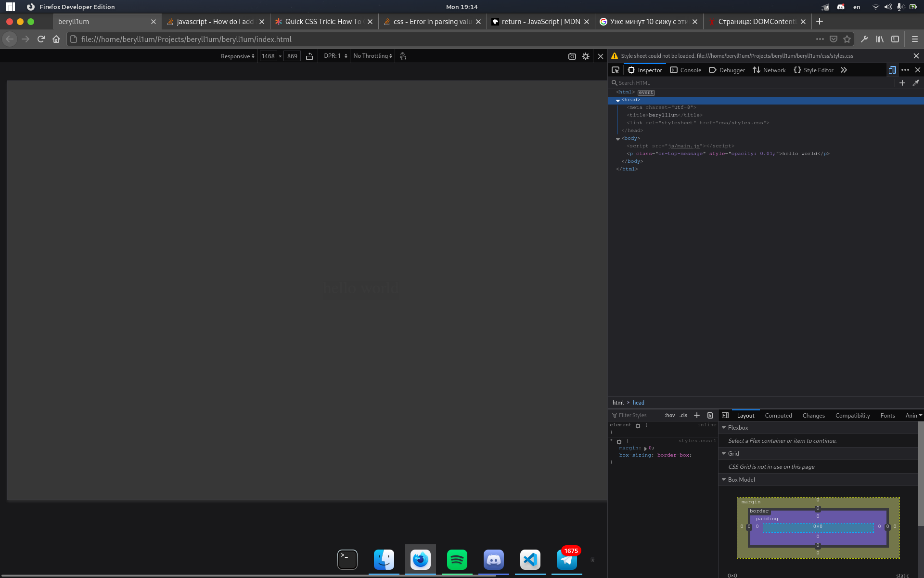Rotate the viewport
Viewport: 924px width, 578px height.
click(309, 56)
